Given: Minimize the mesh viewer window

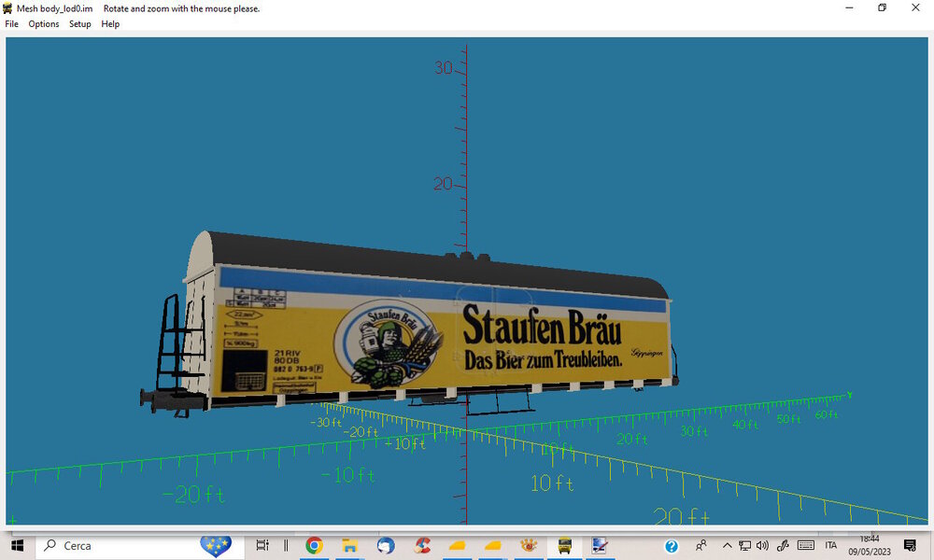Looking at the screenshot, I should point(849,7).
